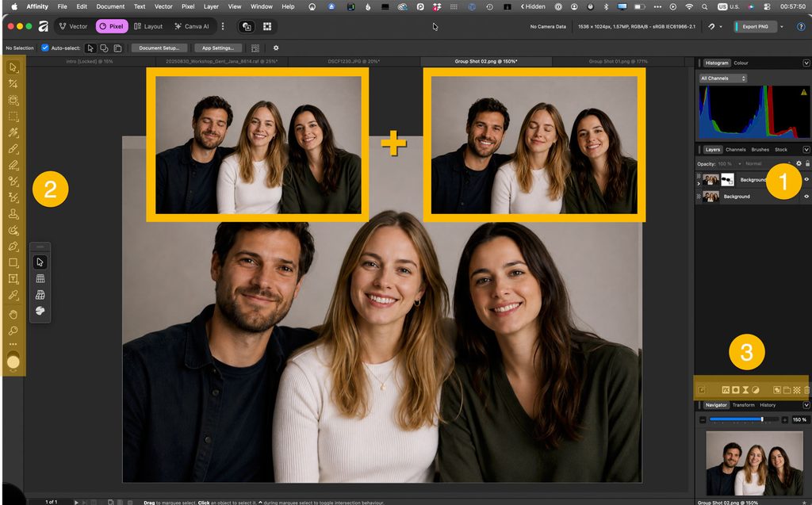Switch to the History tab

coord(768,405)
